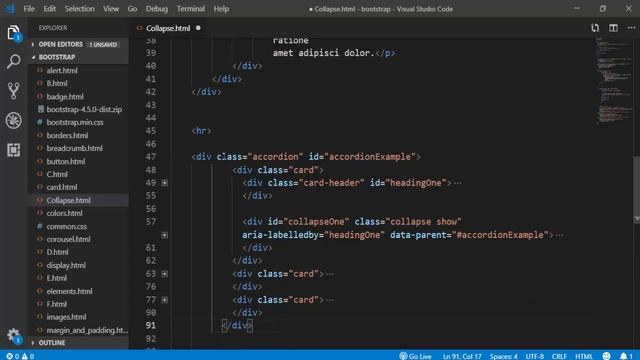Image resolution: width=640 pixels, height=360 pixels.
Task: Open breadcrumb.html in the explorer
Action: [x=78, y=148]
